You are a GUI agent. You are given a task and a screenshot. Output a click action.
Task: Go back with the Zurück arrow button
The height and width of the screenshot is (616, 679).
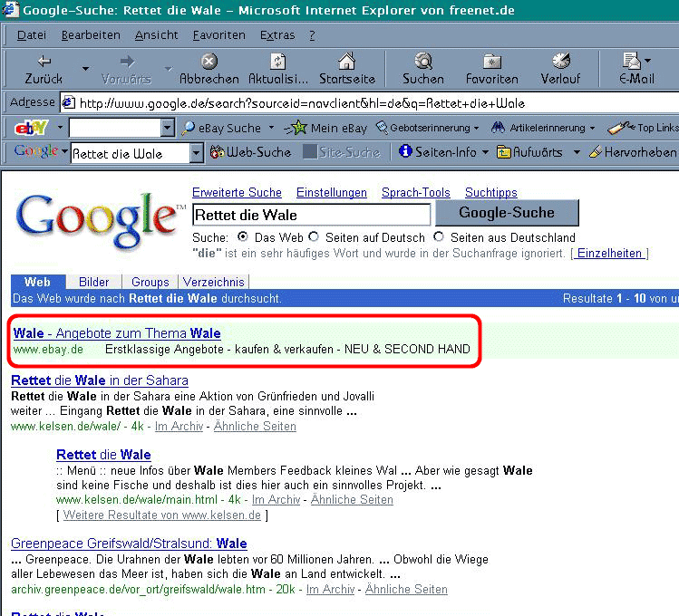tap(44, 69)
